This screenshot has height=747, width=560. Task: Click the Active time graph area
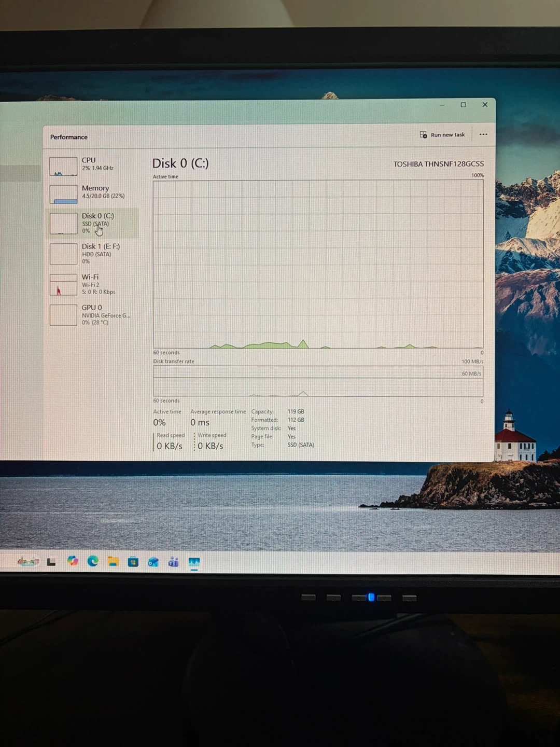pyautogui.click(x=318, y=264)
